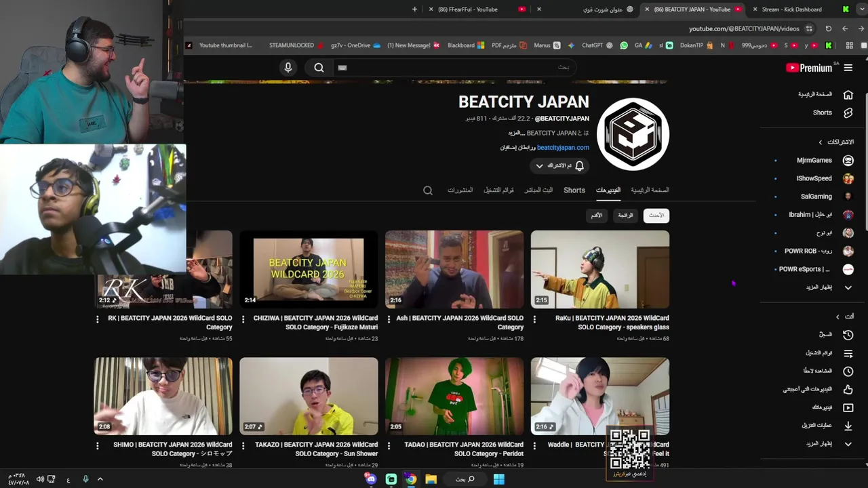Image resolution: width=868 pixels, height=488 pixels.
Task: Switch to channel Posts tab
Action: coord(460,190)
